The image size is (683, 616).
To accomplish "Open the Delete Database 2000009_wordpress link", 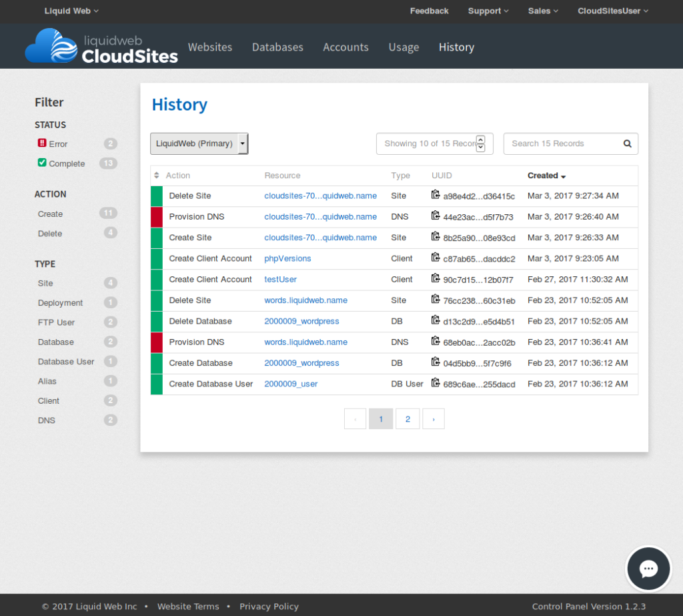I will [x=301, y=321].
